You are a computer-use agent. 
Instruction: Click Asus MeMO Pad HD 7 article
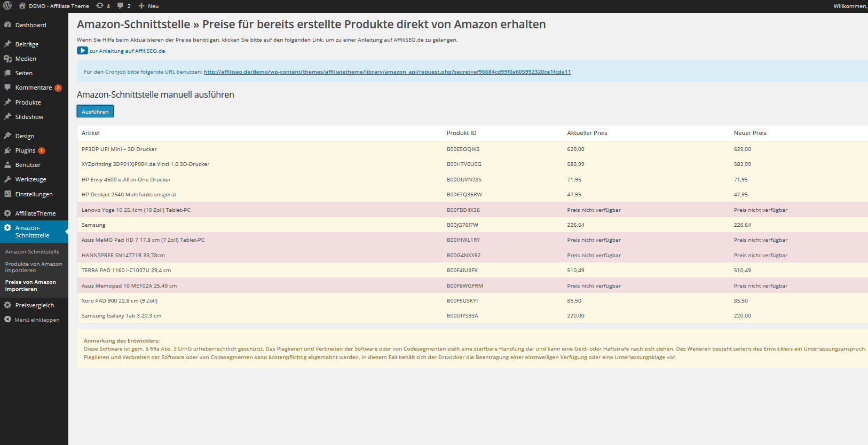[143, 240]
